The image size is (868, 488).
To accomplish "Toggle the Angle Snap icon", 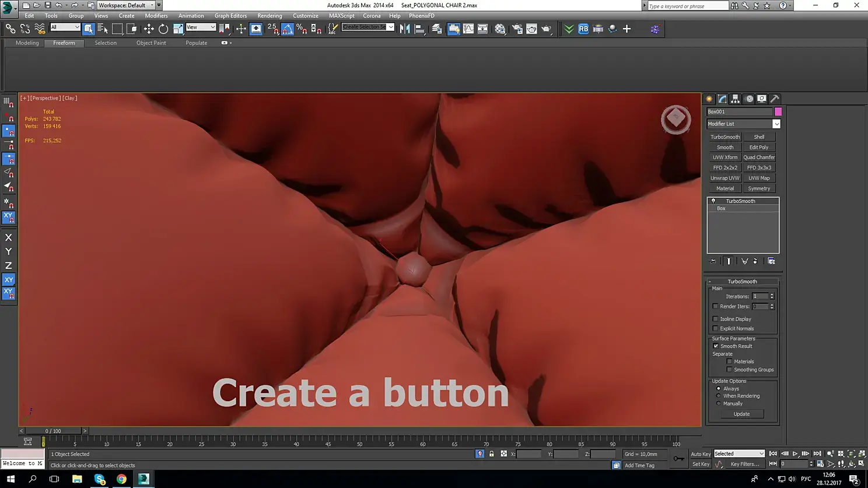I will [288, 29].
